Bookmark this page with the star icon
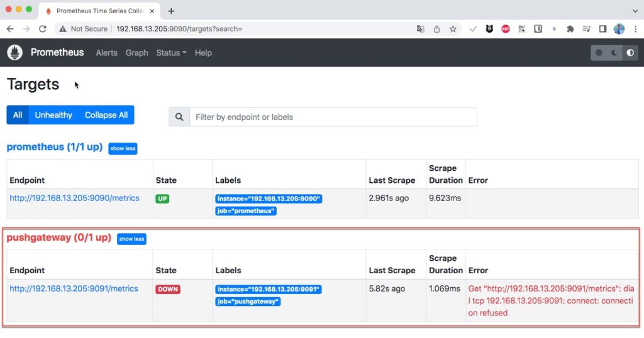This screenshot has width=644, height=338. click(453, 29)
